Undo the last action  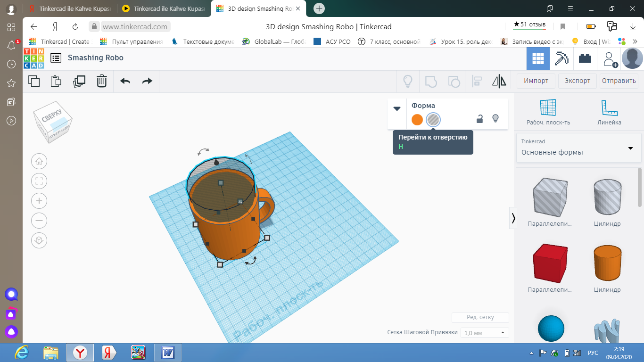click(x=125, y=81)
